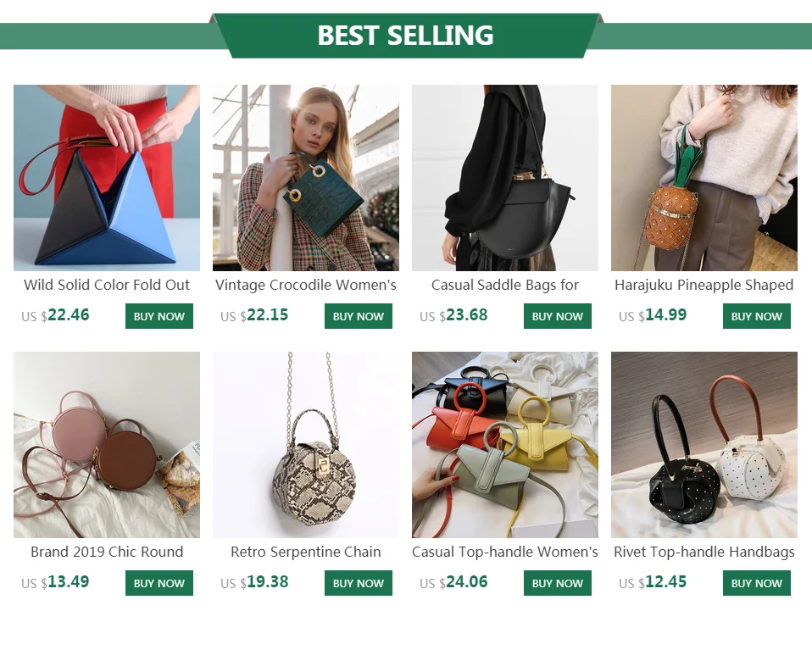Open the Vintage Crocodile Women's title link

pyautogui.click(x=305, y=285)
